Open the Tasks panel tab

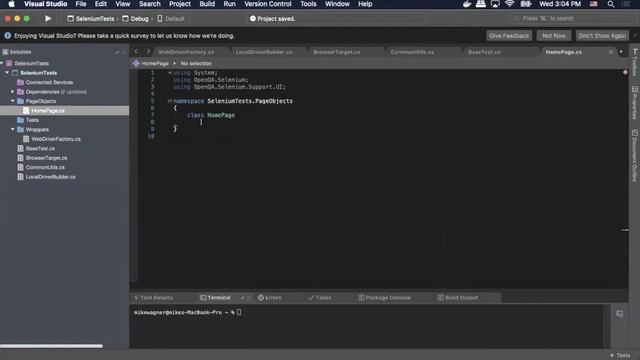point(320,298)
